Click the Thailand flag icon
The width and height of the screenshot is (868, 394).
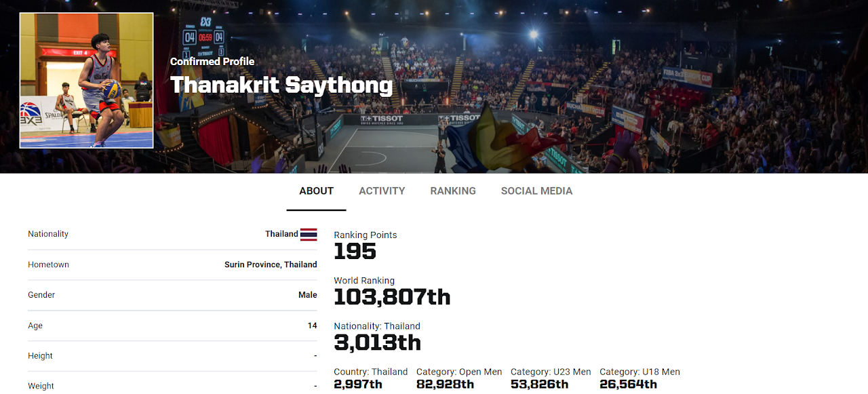point(309,235)
